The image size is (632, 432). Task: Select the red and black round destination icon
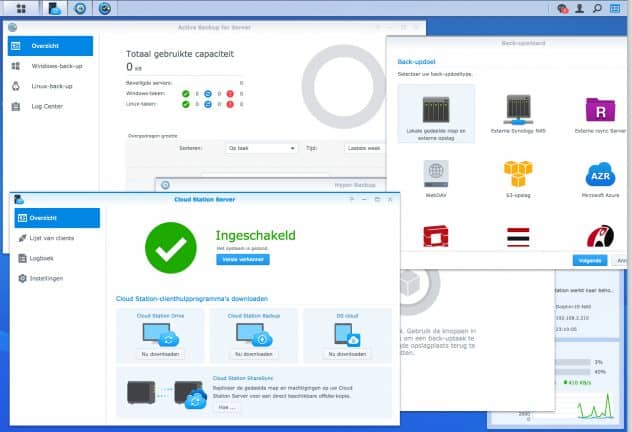pyautogui.click(x=601, y=236)
